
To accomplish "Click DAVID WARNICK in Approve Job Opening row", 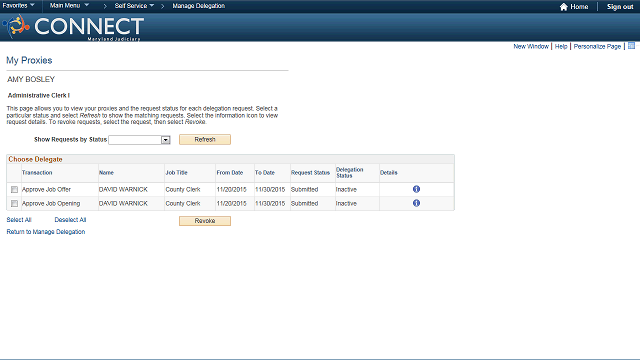I will click(x=123, y=203).
